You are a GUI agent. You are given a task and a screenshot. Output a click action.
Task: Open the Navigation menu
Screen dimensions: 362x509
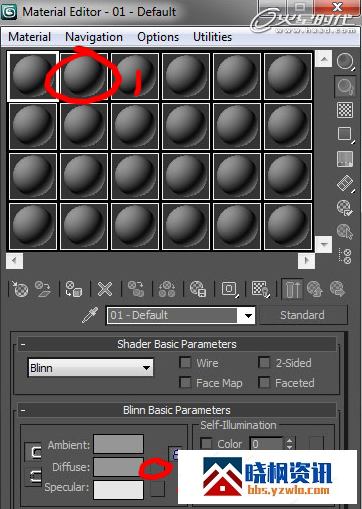click(94, 37)
